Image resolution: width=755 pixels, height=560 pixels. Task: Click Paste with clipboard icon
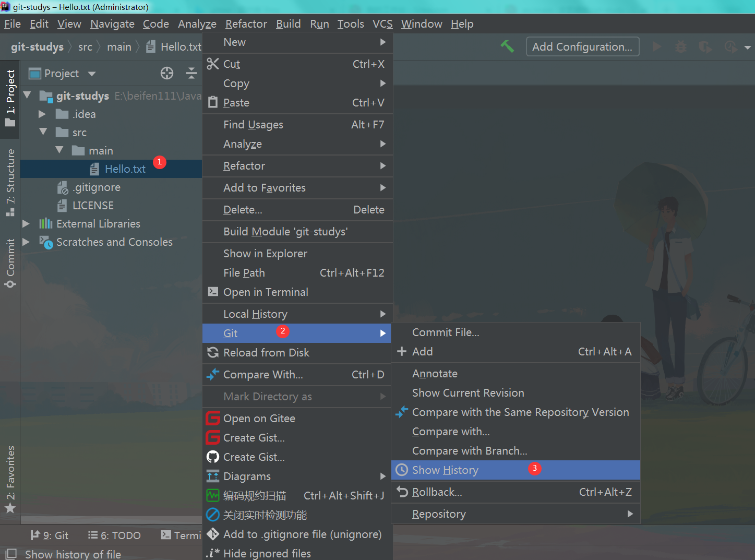297,103
